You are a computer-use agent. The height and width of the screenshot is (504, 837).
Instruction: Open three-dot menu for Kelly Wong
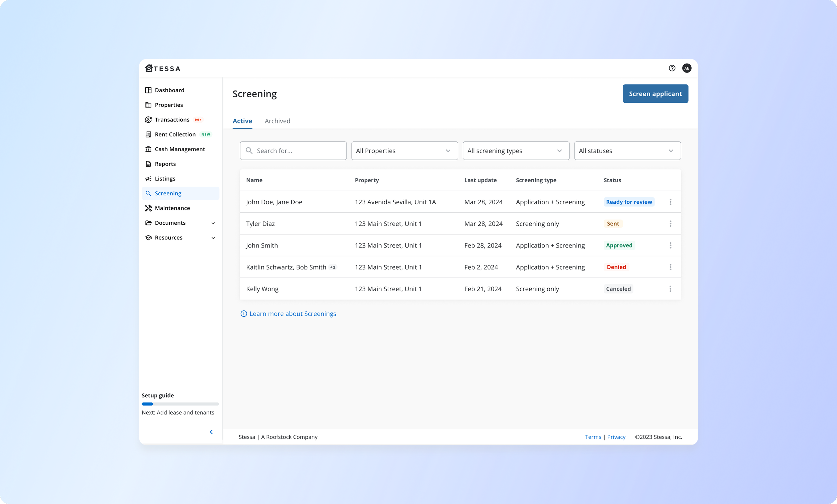(x=670, y=289)
